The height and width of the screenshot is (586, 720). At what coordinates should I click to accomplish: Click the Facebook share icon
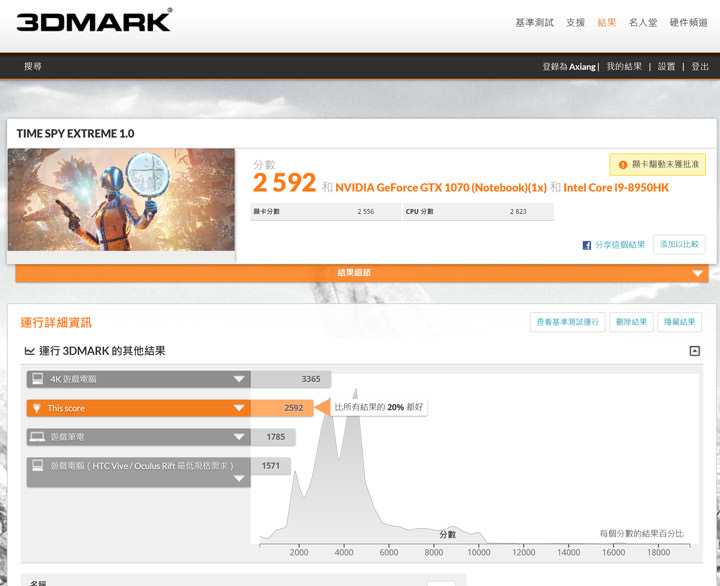pyautogui.click(x=587, y=245)
